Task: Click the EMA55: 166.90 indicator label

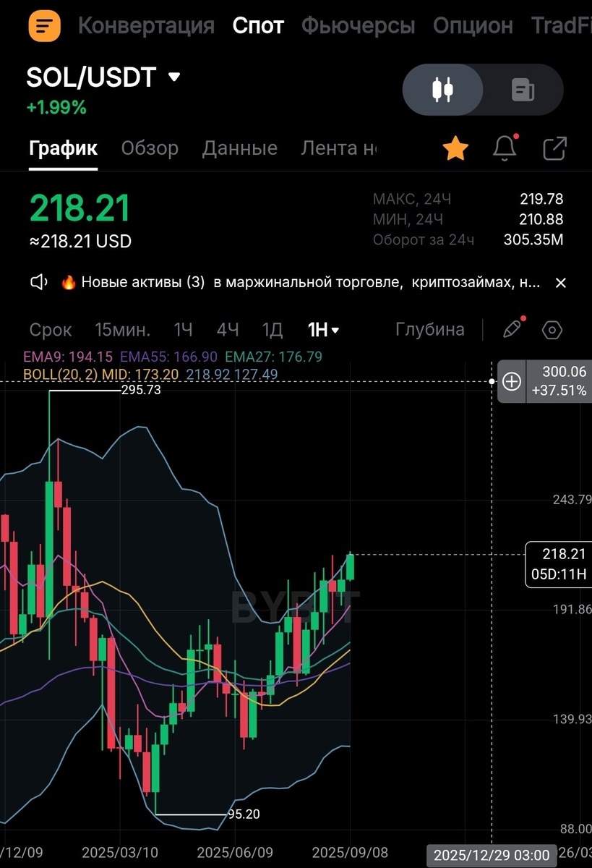Action: coord(168,357)
